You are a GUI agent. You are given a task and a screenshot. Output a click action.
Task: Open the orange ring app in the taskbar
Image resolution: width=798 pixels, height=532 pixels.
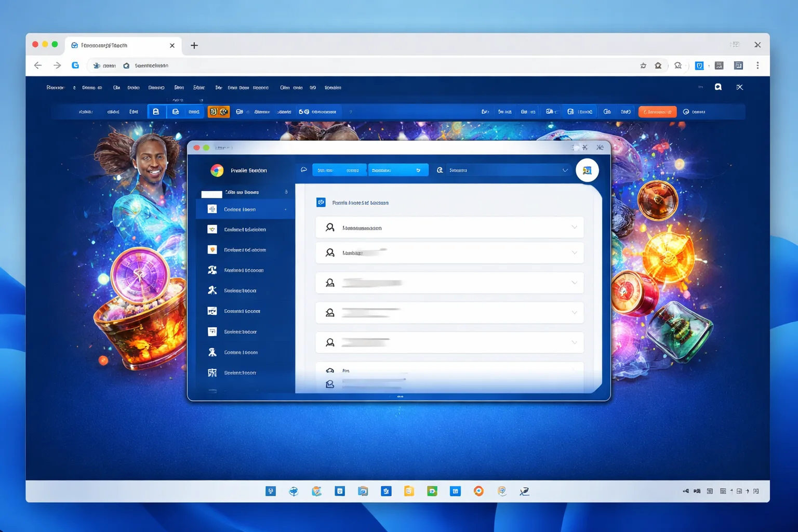(x=478, y=491)
